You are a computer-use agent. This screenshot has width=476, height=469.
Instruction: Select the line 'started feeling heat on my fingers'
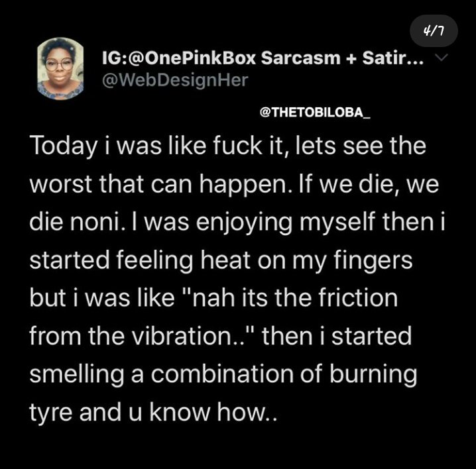(x=221, y=261)
